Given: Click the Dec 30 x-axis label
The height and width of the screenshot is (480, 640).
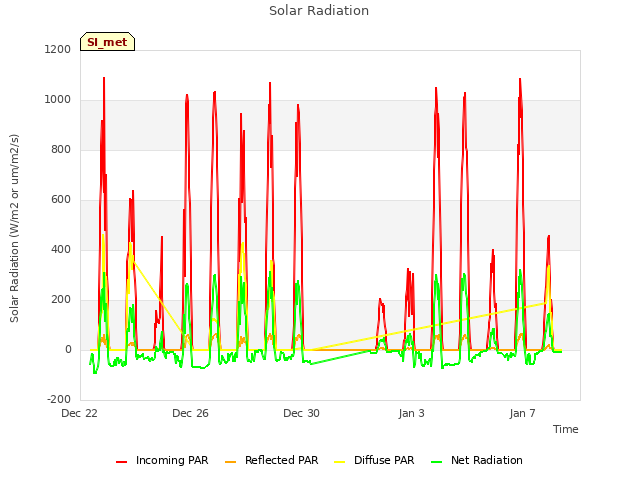Looking at the screenshot, I should pyautogui.click(x=301, y=413).
